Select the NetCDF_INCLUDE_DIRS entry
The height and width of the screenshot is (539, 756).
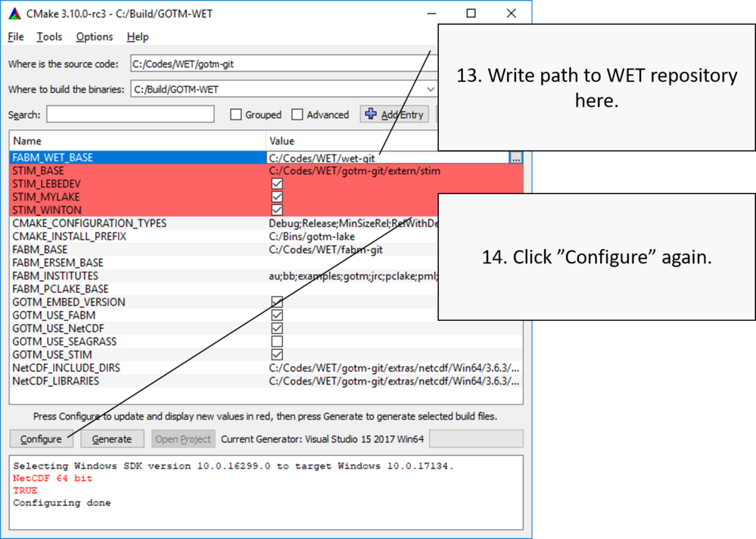click(66, 367)
